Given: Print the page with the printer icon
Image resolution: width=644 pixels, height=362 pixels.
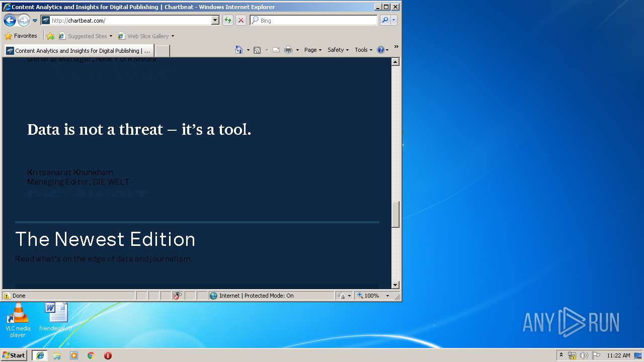Looking at the screenshot, I should pyautogui.click(x=288, y=50).
